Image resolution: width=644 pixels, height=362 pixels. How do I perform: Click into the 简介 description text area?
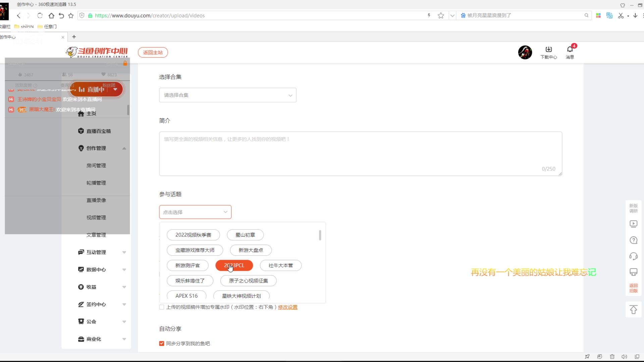(361, 154)
